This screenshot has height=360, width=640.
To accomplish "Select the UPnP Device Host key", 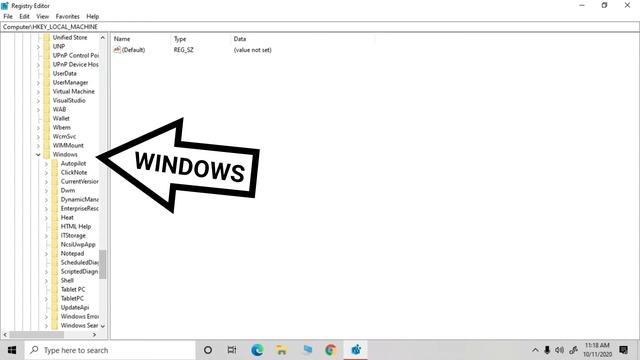I will tap(76, 64).
